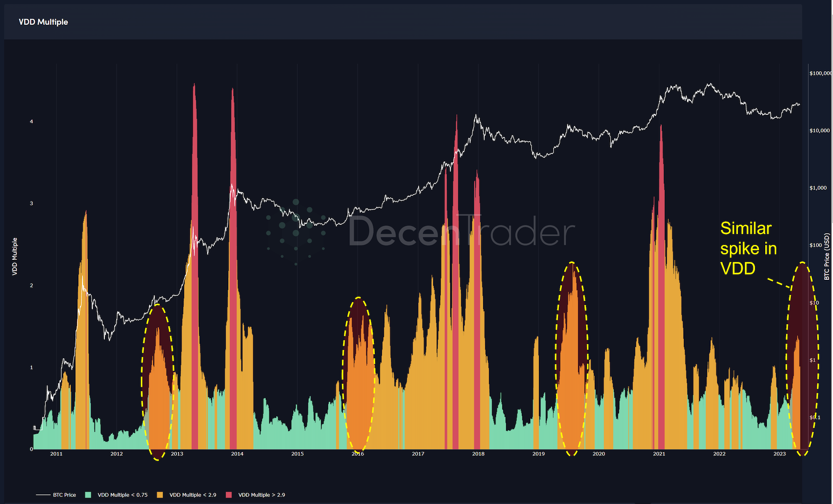Screen dimensions: 833x504
Task: Toggle VDD Multiple < 2.9 legend entry
Action: coord(192,495)
